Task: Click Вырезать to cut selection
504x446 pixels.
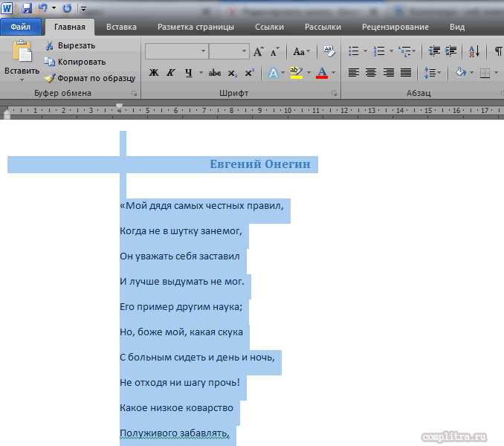Action: pyautogui.click(x=71, y=45)
